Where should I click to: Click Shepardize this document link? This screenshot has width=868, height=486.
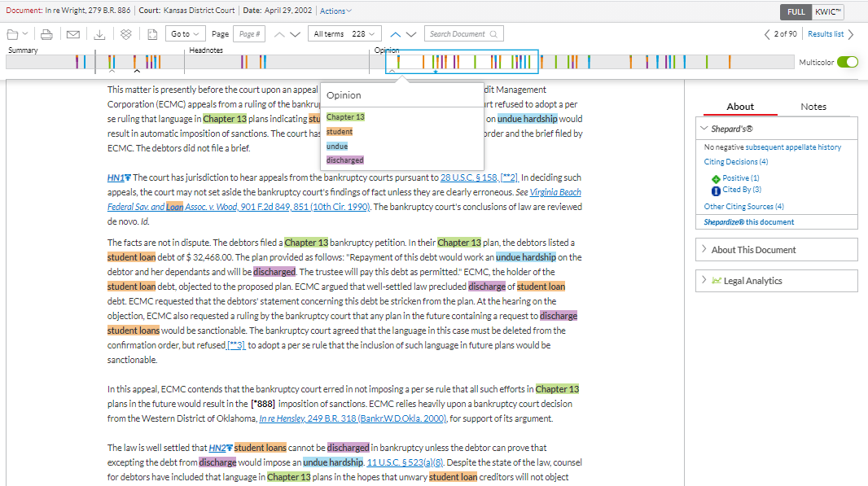pos(748,221)
